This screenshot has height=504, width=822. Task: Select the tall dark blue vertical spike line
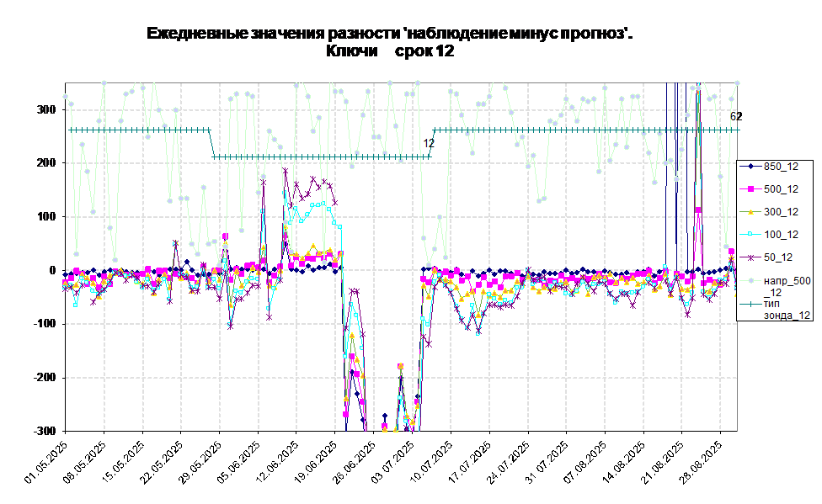tap(667, 168)
